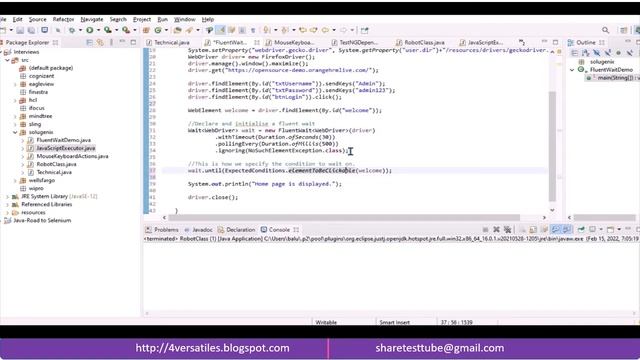Select MouseKeyboardActions.java in Package Explorer
Viewport: 640px width, 360px height.
pyautogui.click(x=72, y=156)
